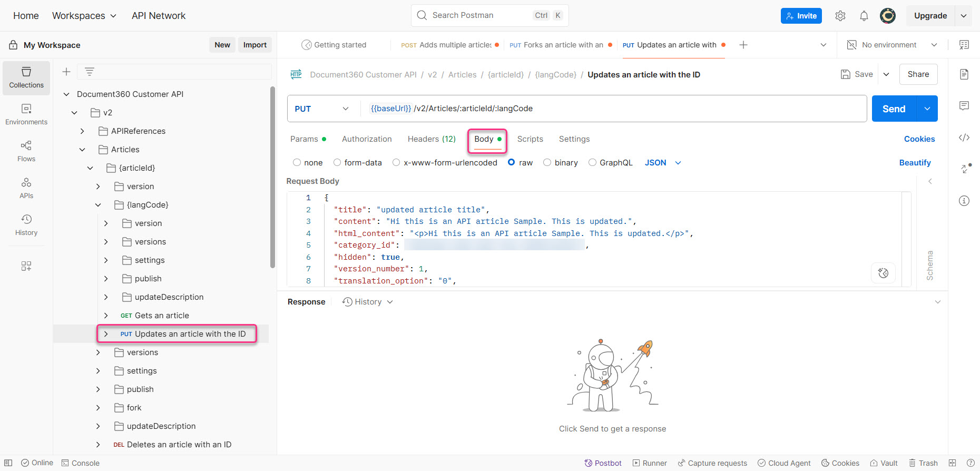Open the APIs sidebar panel

click(26, 189)
